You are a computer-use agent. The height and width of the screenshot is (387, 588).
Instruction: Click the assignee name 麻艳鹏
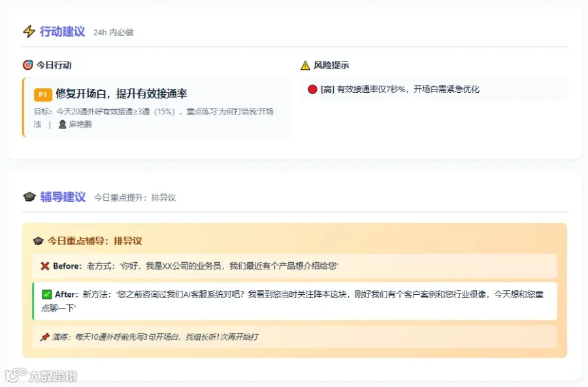tap(80, 124)
